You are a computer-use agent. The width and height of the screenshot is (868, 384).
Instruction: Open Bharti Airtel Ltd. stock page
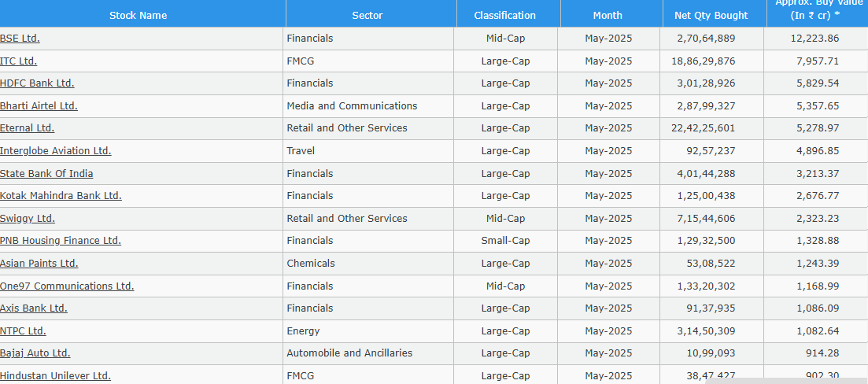pos(39,106)
